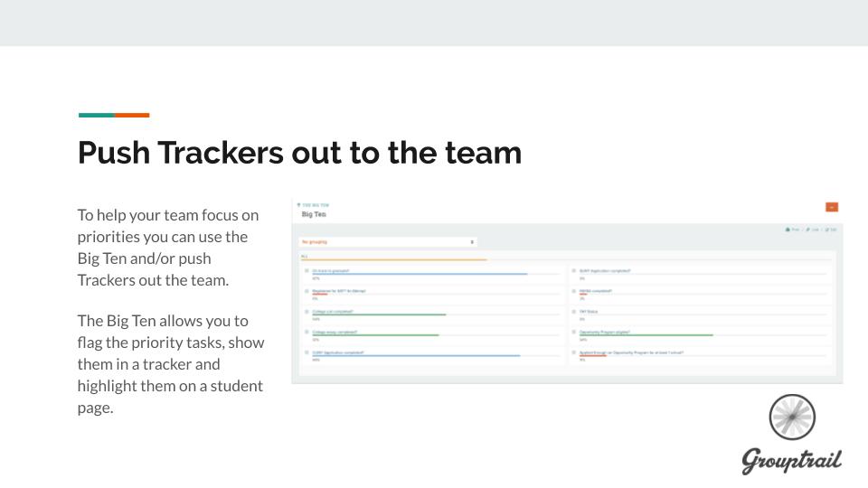Toggle checkbox for On track to graduate
The image size is (868, 488).
(307, 270)
